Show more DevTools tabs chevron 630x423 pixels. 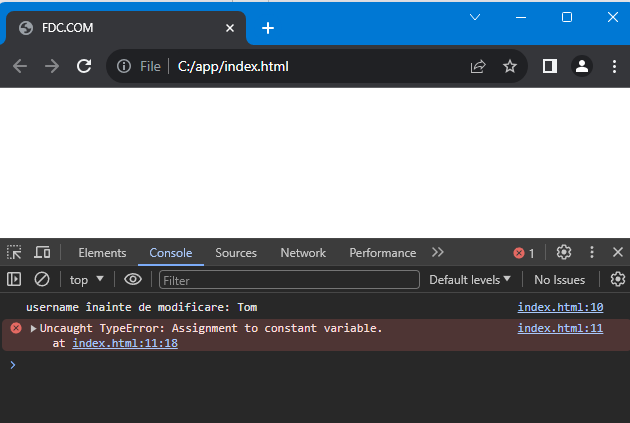pos(438,253)
